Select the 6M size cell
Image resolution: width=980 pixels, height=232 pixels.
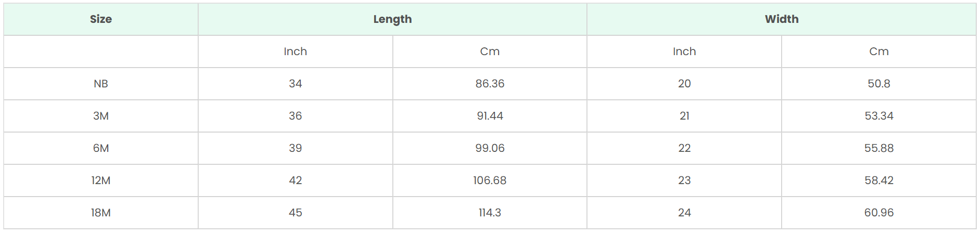[x=101, y=148]
